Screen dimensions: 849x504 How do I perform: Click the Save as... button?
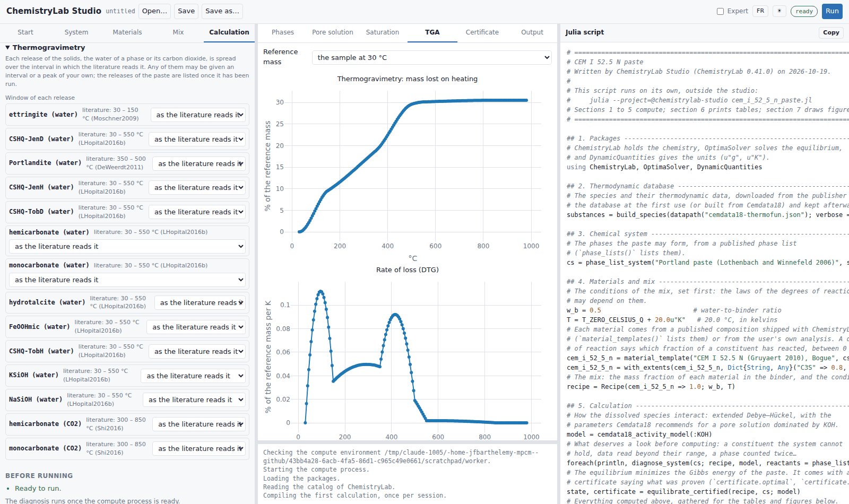[x=222, y=11]
